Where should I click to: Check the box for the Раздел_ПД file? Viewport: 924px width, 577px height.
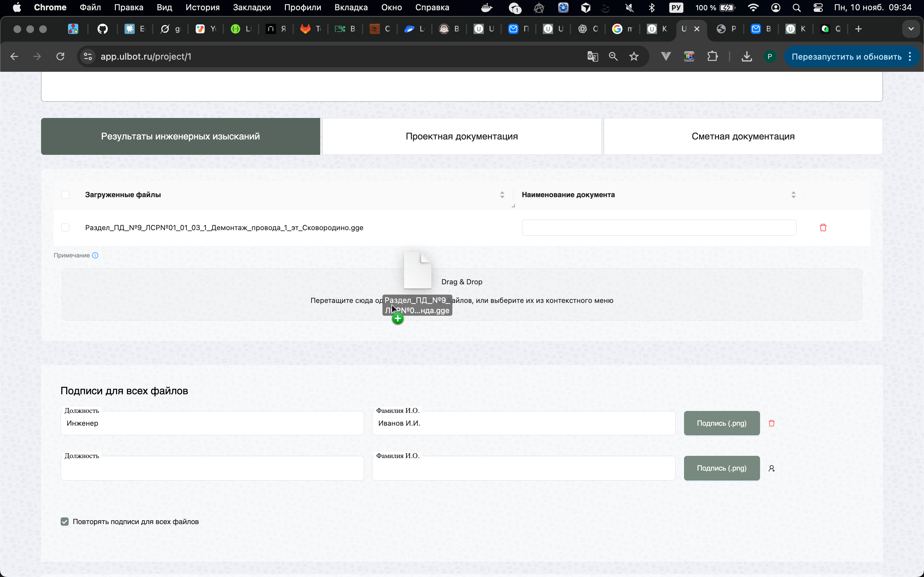click(65, 228)
